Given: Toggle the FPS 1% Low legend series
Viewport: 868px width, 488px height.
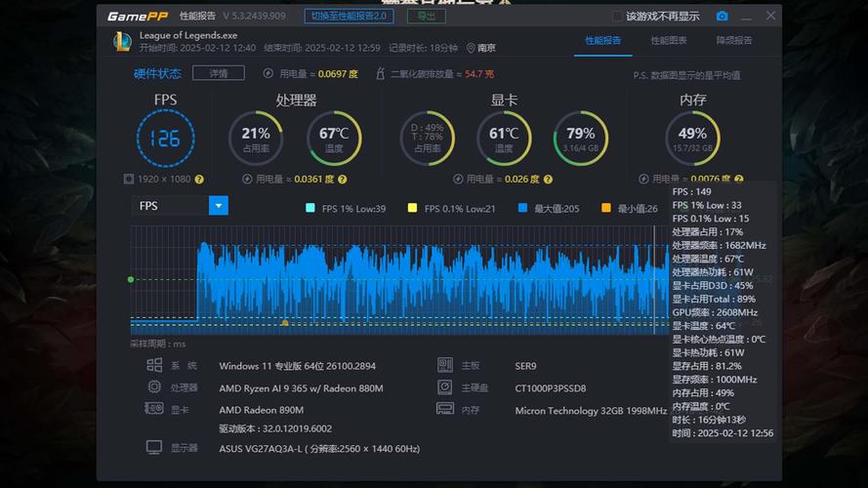Looking at the screenshot, I should (310, 209).
